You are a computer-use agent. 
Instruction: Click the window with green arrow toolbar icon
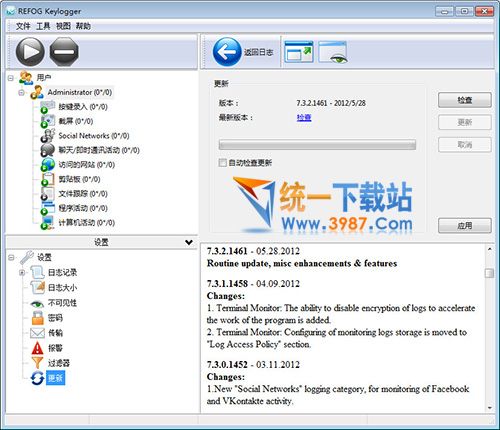(299, 52)
